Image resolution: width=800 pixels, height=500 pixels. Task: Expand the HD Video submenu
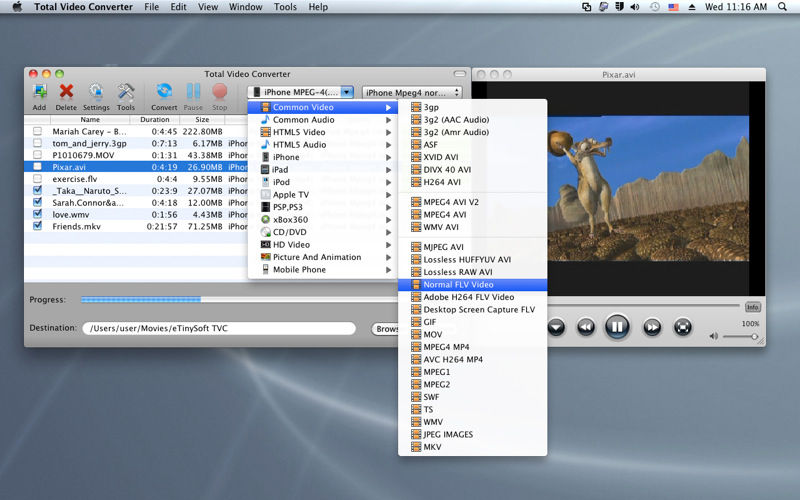coord(322,244)
